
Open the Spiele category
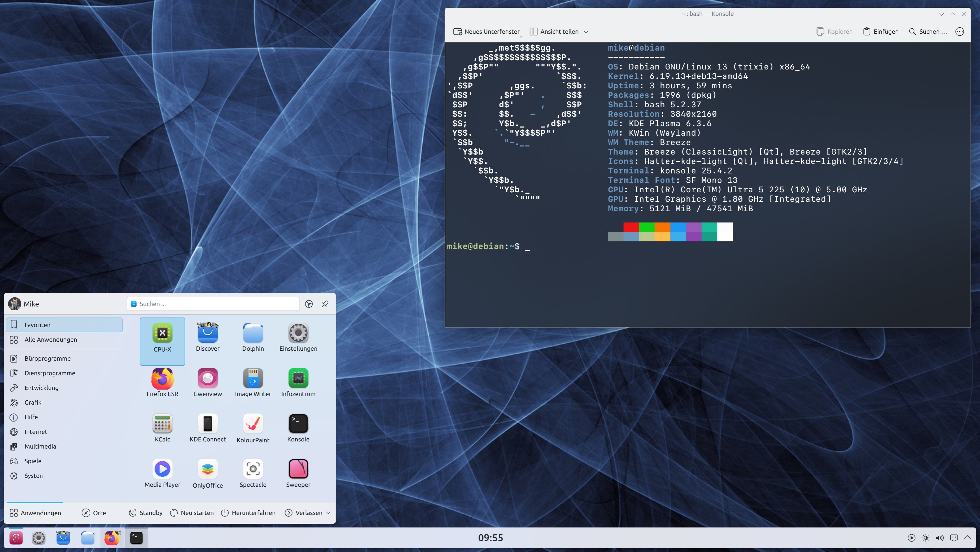click(x=64, y=461)
